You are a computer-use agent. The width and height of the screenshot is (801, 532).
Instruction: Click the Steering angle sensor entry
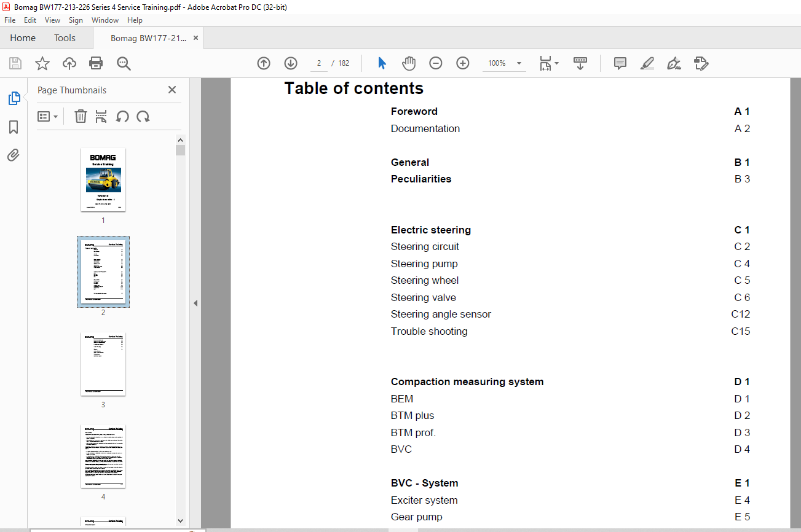point(441,314)
